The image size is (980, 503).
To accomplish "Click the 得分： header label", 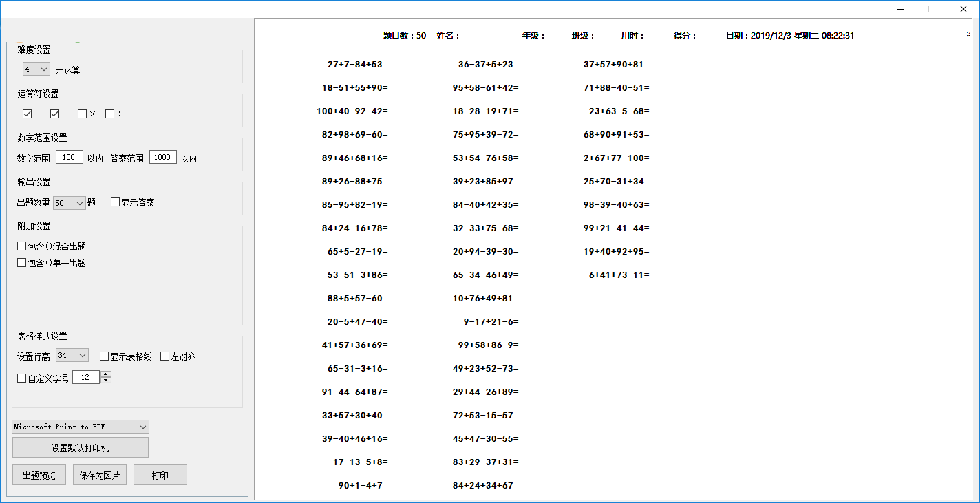I will pyautogui.click(x=685, y=36).
